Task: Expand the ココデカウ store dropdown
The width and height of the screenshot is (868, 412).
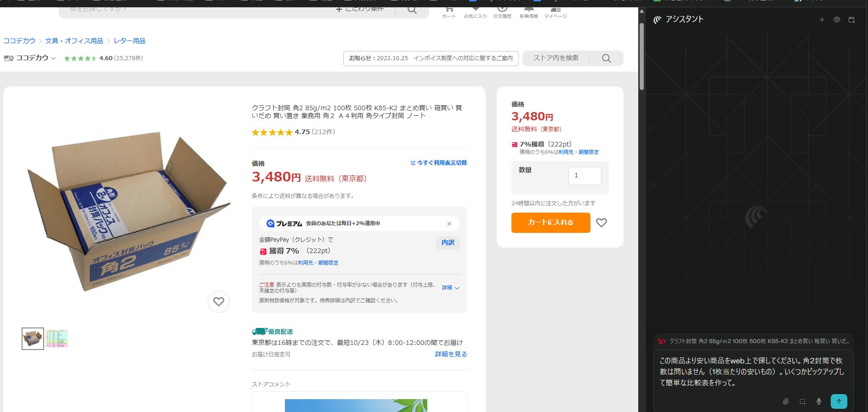Action: point(53,58)
